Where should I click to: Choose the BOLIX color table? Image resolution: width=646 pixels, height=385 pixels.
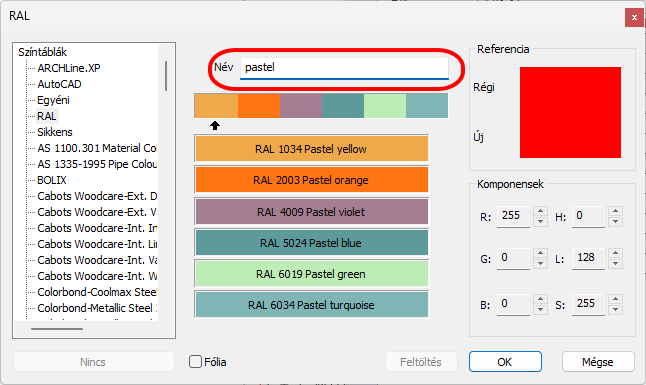[x=52, y=180]
